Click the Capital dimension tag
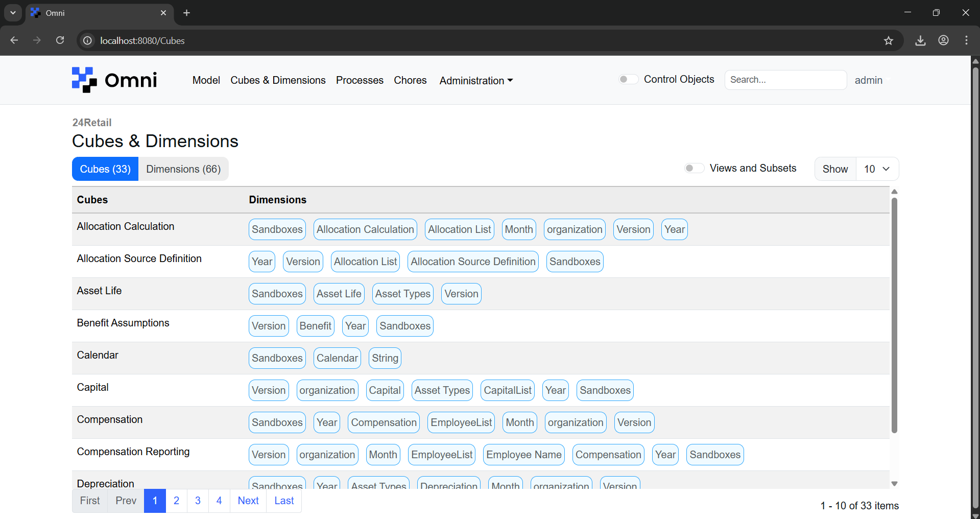 coord(385,390)
